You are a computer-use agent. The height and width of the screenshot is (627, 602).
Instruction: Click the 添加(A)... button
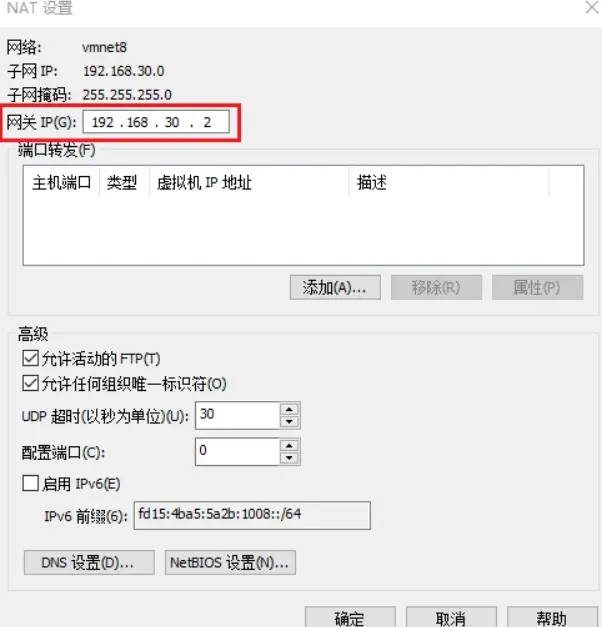pos(335,287)
